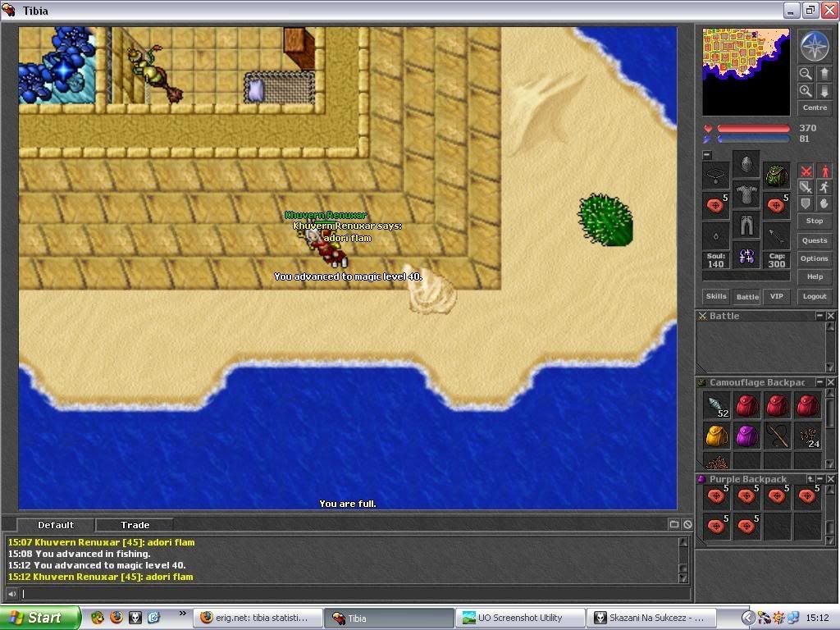The width and height of the screenshot is (840, 630).
Task: Move the minimap up one floor
Action: (x=824, y=73)
